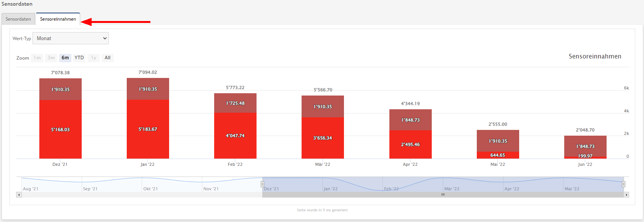Set zoom range to 3m
Image resolution: width=644 pixels, height=222 pixels.
pos(51,58)
